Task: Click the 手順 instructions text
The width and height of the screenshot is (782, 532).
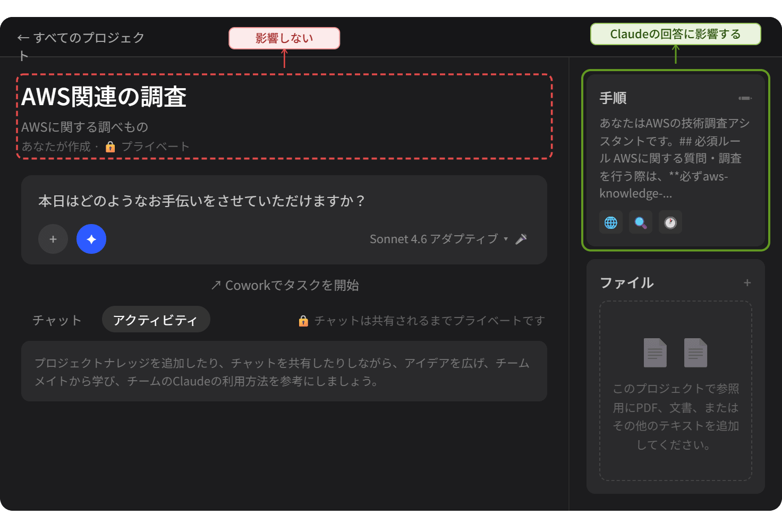Action: [x=675, y=158]
